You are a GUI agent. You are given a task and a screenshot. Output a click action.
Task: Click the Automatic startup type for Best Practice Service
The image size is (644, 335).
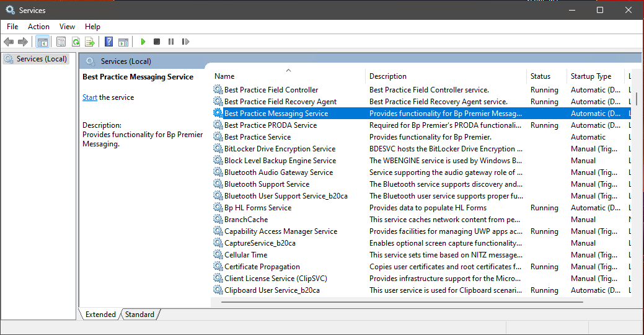tap(588, 137)
